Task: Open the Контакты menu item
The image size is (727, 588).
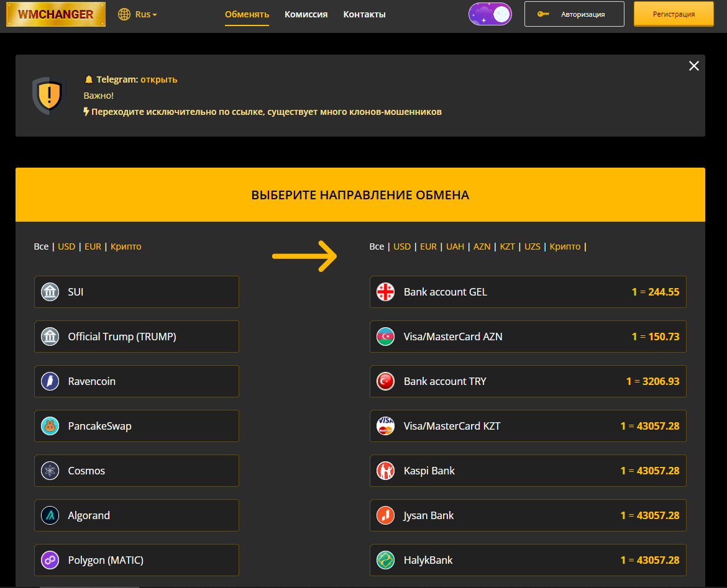Action: coord(364,14)
